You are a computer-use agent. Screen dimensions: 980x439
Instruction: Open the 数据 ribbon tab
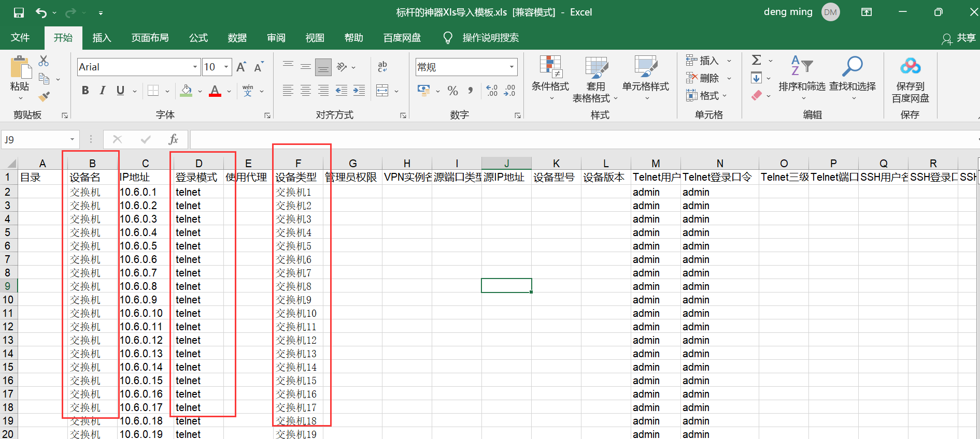[237, 38]
